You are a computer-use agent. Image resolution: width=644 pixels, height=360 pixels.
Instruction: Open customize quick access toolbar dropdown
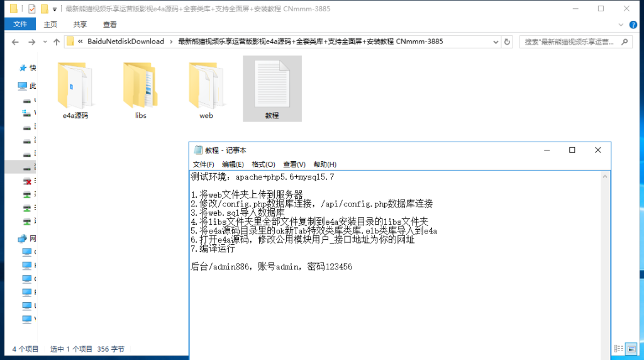(55, 9)
